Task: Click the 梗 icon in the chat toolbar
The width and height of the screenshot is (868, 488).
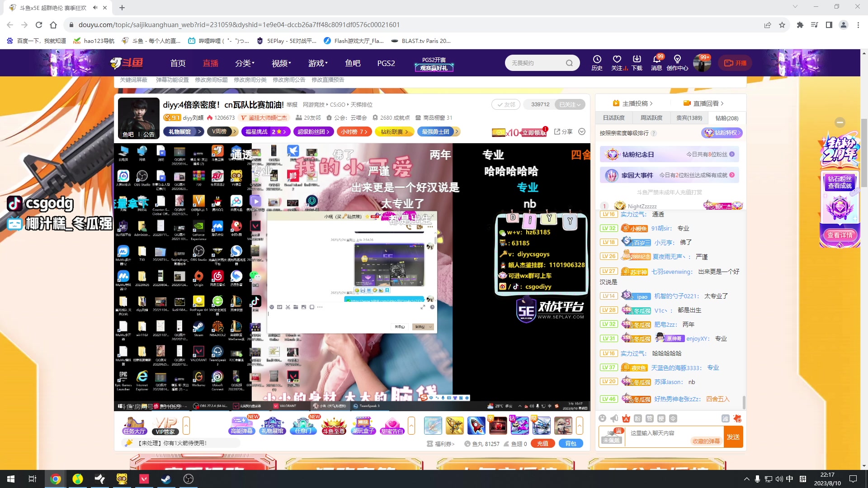Action: pos(661,418)
